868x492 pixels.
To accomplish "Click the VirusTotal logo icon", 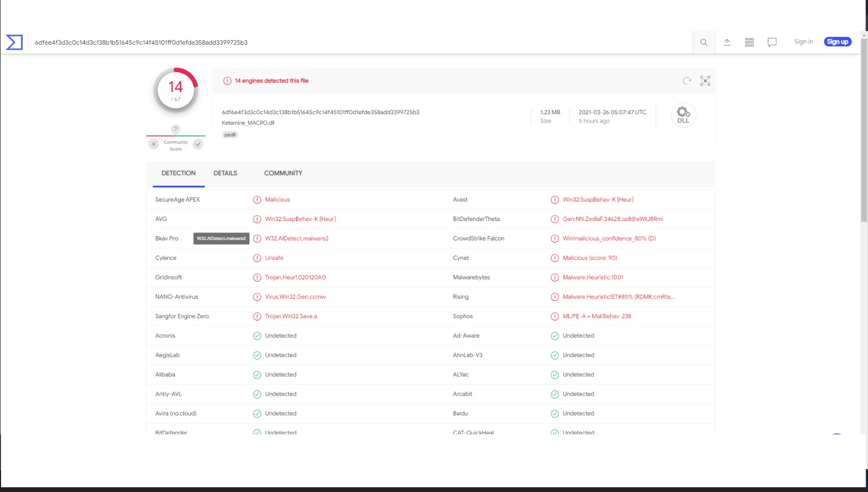I will click(x=14, y=42).
